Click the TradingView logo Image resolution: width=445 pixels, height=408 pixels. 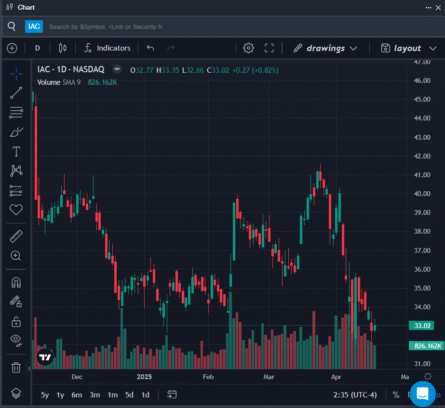click(45, 357)
